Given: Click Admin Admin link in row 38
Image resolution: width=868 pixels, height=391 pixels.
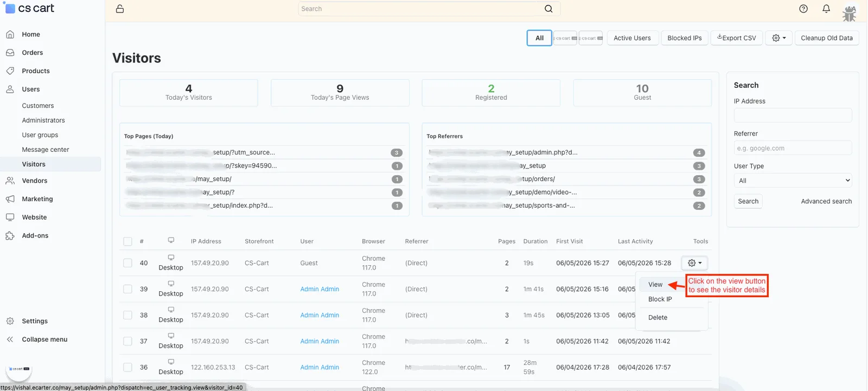Looking at the screenshot, I should pos(320,315).
